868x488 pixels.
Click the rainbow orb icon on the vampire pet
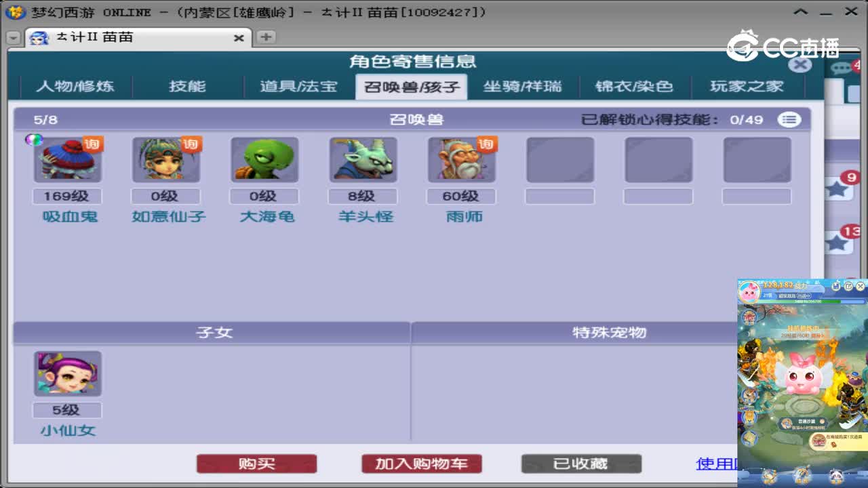(35, 140)
